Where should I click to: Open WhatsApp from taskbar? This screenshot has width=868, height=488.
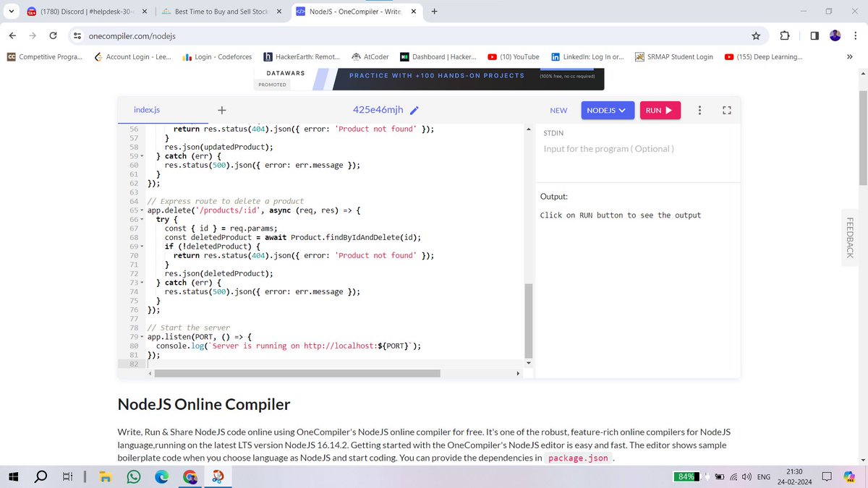133,476
